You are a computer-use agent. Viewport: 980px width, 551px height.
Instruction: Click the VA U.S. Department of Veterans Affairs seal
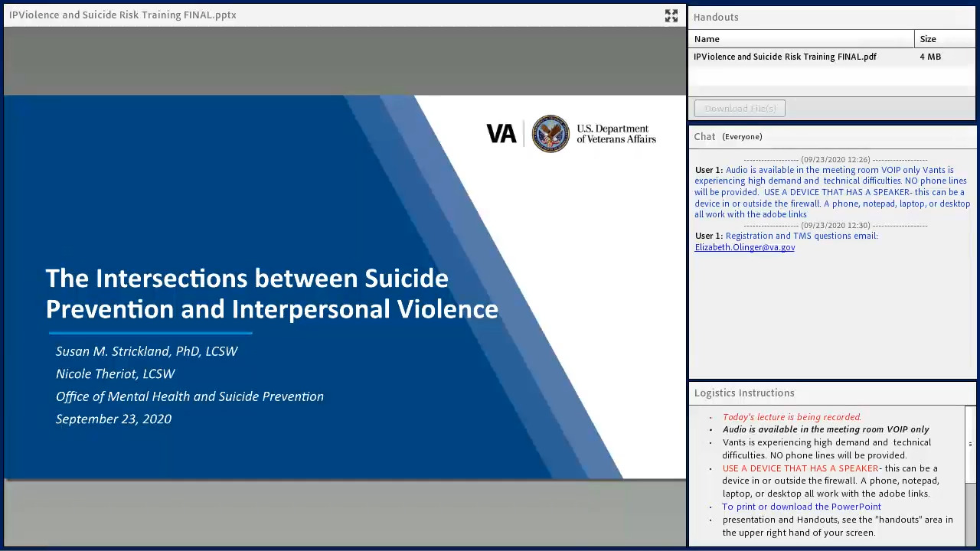550,134
